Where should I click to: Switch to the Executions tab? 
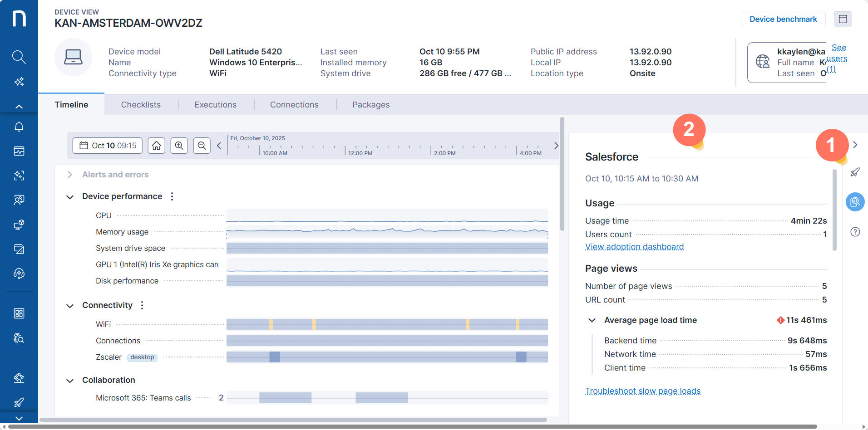pos(216,105)
